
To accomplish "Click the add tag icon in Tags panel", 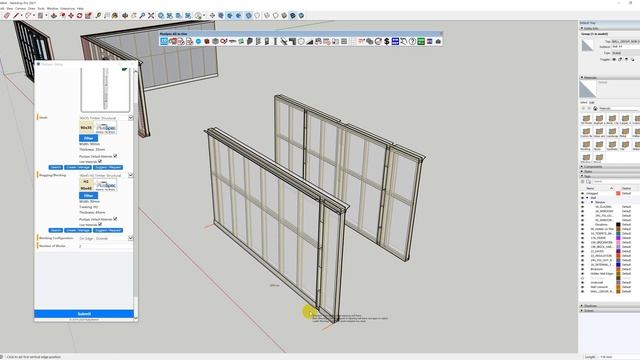I will 582,181.
